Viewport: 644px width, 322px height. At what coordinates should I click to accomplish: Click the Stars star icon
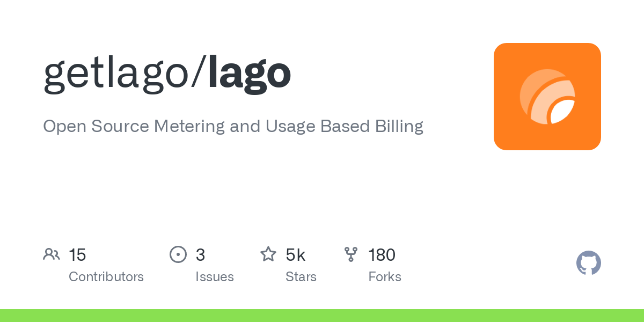tap(268, 254)
